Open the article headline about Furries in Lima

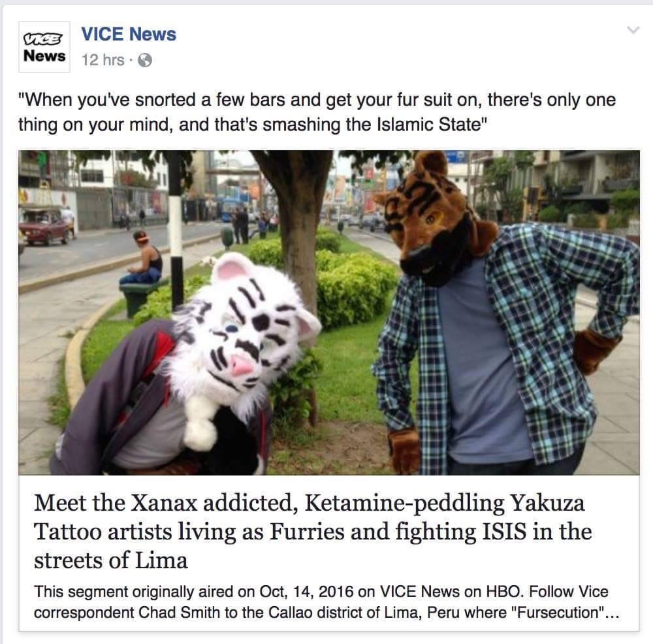pos(313,531)
